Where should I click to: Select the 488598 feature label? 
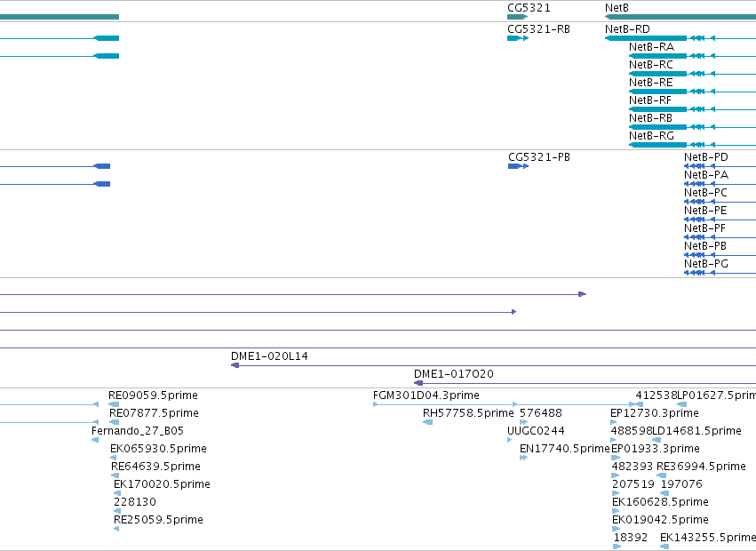(x=631, y=431)
